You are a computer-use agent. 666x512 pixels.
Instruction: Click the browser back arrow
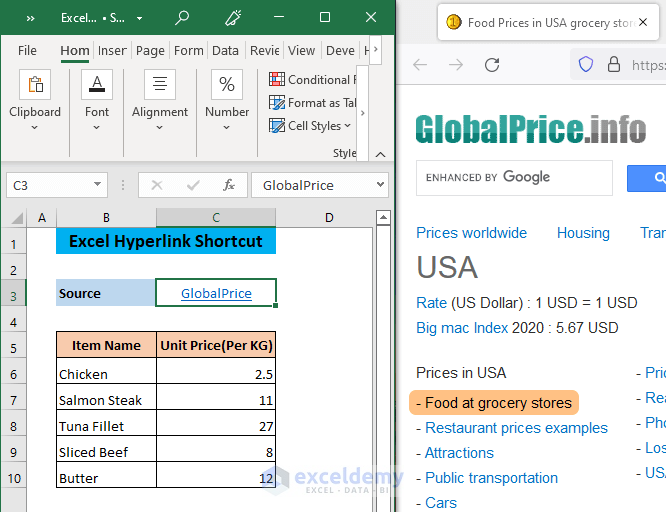pyautogui.click(x=420, y=65)
